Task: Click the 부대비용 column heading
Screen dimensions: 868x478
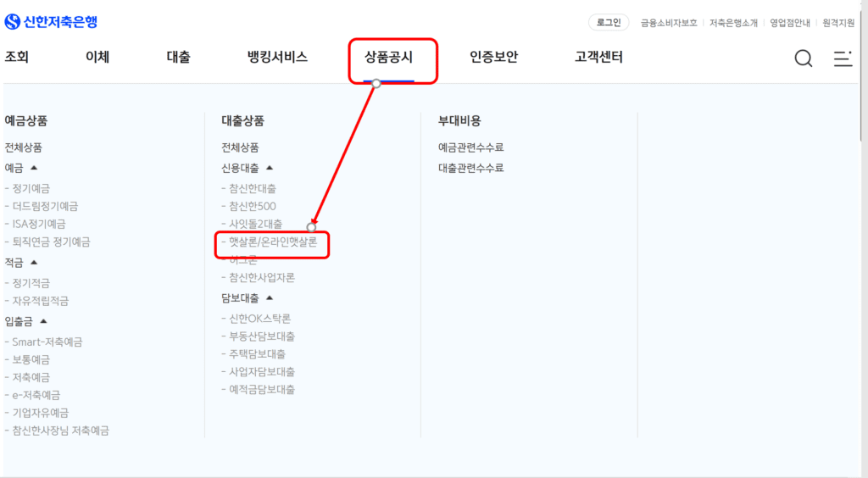Action: (x=459, y=120)
